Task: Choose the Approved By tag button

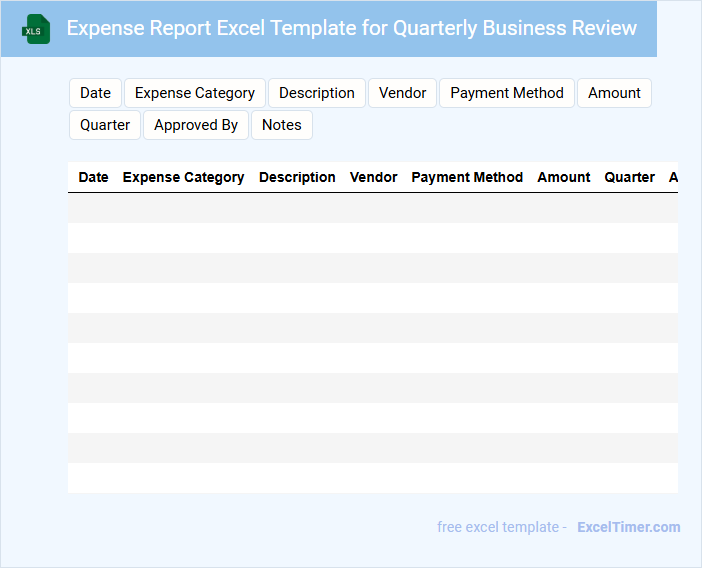Action: coord(196,125)
